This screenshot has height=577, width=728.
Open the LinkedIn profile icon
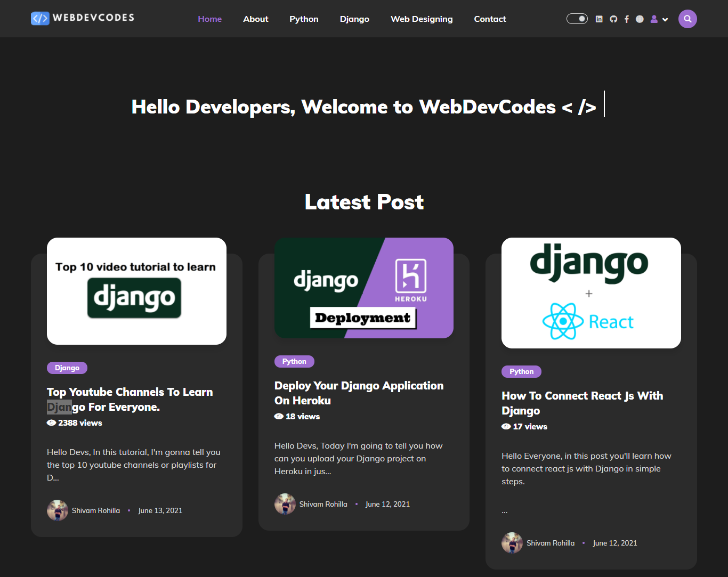click(x=599, y=19)
